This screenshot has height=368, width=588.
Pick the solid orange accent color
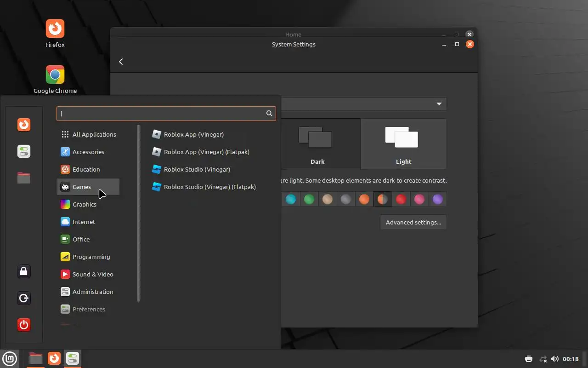point(364,199)
